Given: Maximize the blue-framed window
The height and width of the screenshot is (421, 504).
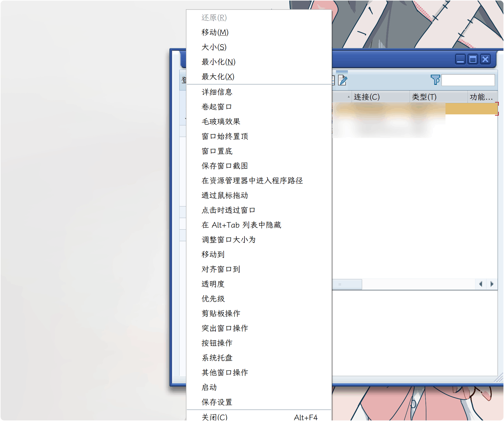Looking at the screenshot, I should (x=473, y=59).
